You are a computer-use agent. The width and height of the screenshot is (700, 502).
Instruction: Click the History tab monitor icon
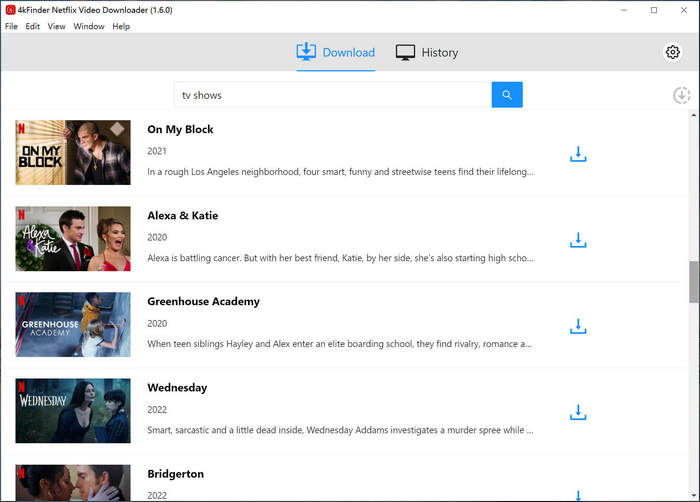(x=405, y=52)
